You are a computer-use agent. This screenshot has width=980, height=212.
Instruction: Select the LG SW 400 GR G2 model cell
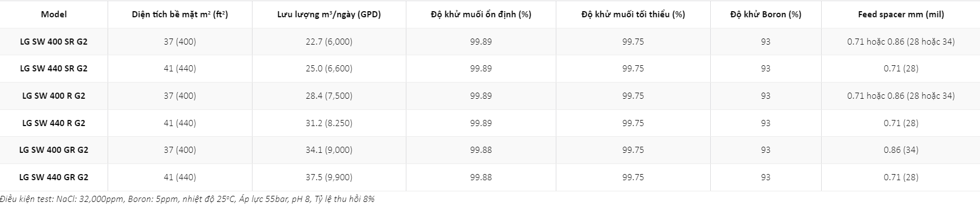pyautogui.click(x=54, y=150)
